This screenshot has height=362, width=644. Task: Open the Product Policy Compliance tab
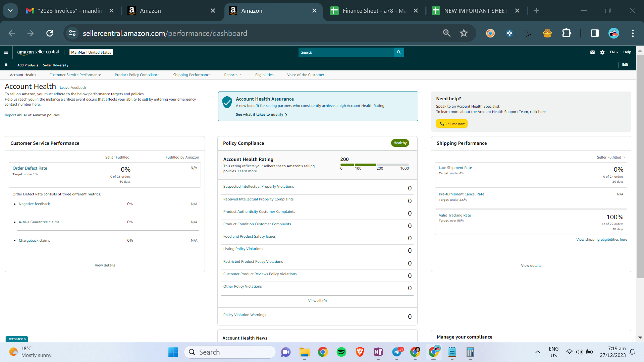point(137,75)
